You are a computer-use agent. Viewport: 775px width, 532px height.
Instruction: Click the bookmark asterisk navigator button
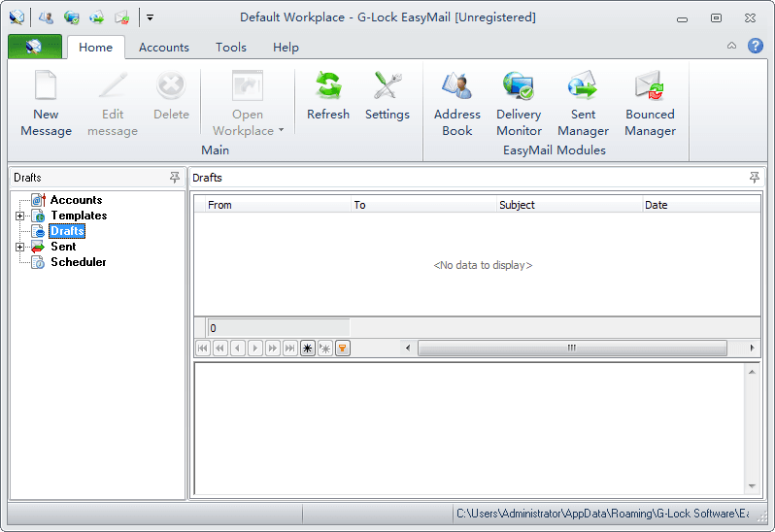[308, 349]
